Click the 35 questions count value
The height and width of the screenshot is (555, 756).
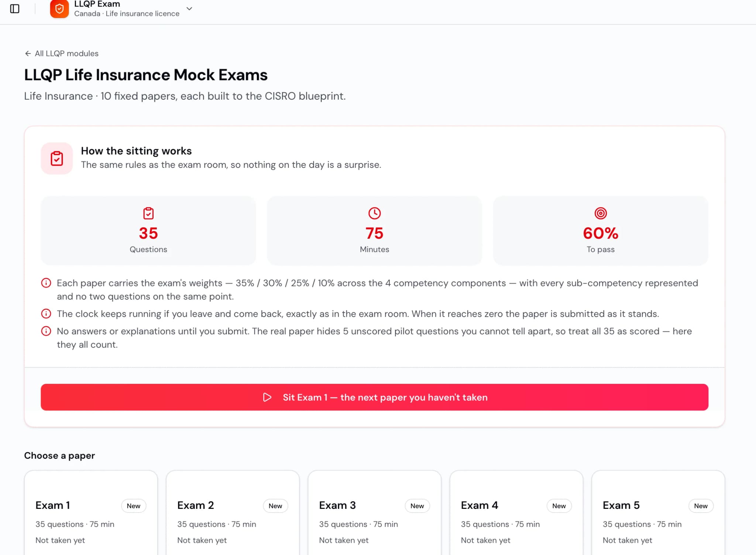[148, 233]
